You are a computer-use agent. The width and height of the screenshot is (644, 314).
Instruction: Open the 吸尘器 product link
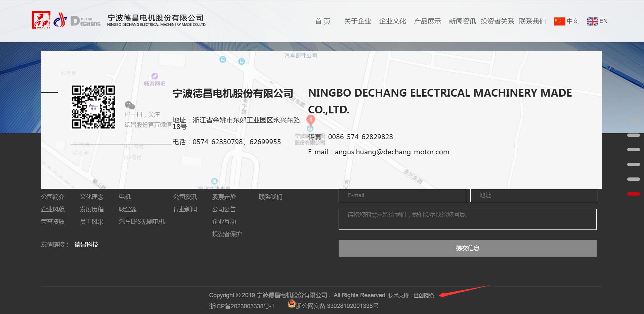(x=128, y=209)
